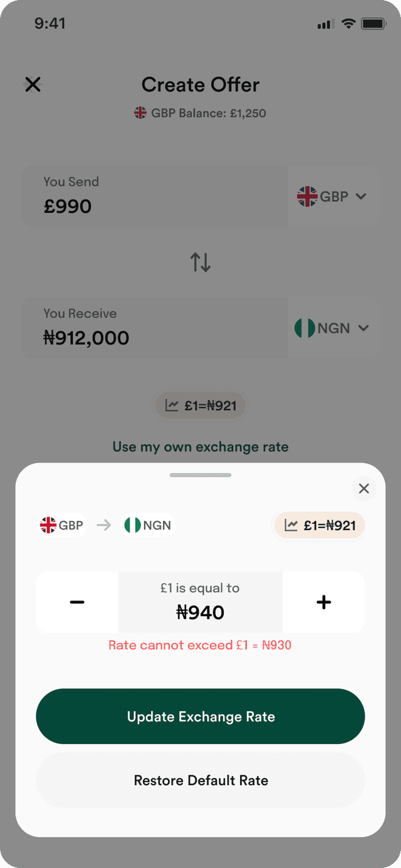Click Use my own exchange rate link
Image resolution: width=401 pixels, height=868 pixels.
tap(200, 447)
